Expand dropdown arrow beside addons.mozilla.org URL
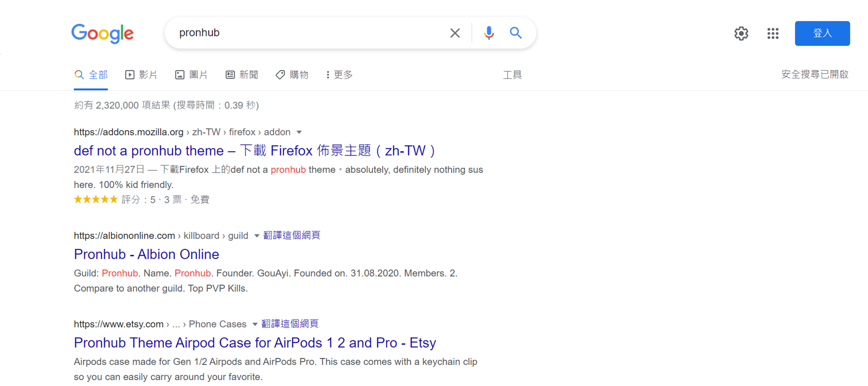This screenshot has height=386, width=868. click(299, 132)
